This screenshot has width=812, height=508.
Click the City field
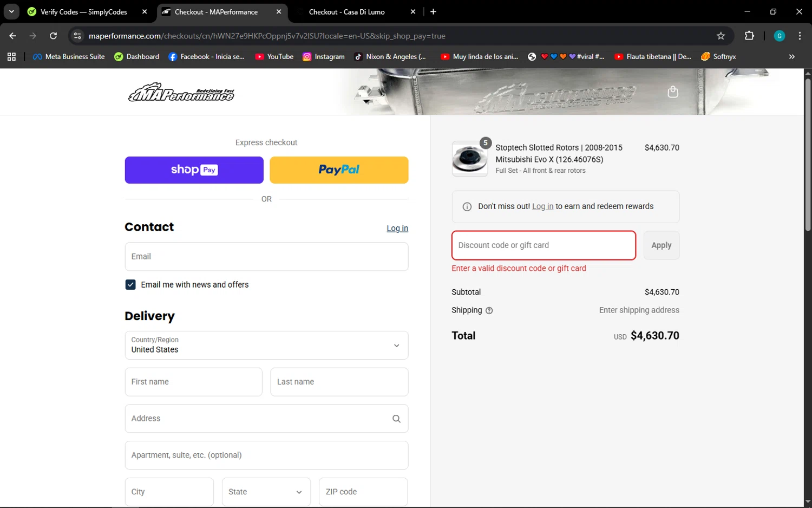(169, 492)
